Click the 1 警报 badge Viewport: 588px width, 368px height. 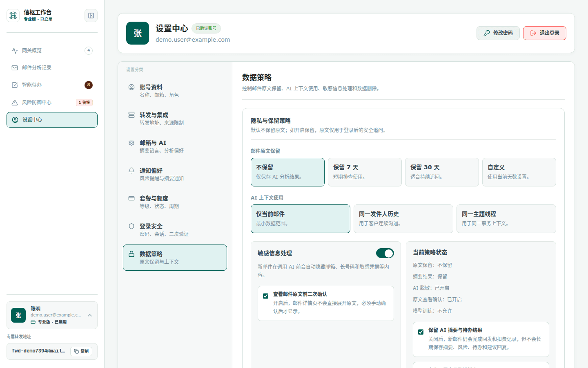(85, 103)
